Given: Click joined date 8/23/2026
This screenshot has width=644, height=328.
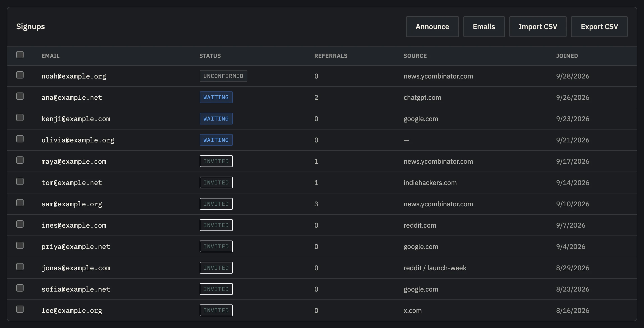Looking at the screenshot, I should pos(572,289).
